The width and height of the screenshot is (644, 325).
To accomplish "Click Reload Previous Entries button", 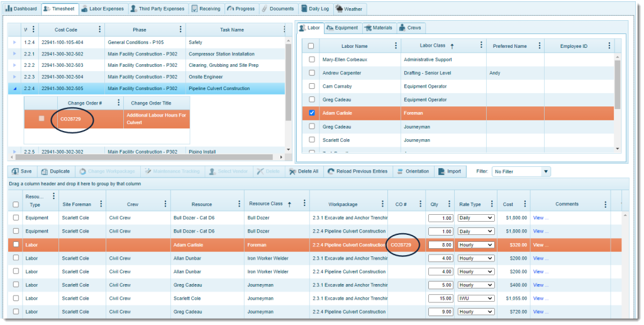I will (358, 171).
